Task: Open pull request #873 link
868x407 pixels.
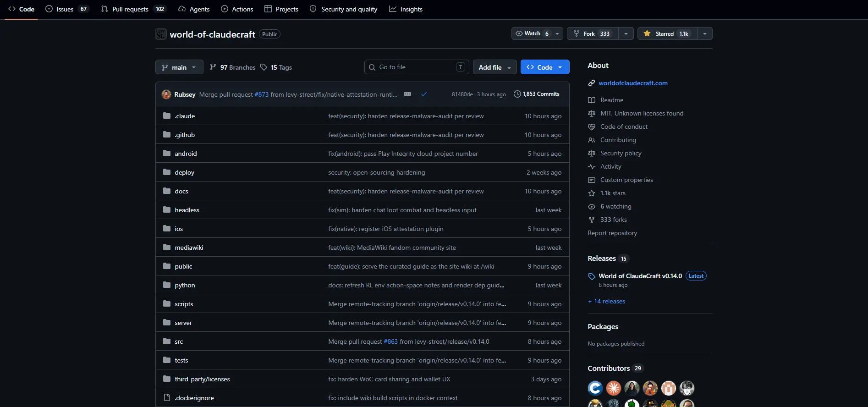Action: point(262,94)
